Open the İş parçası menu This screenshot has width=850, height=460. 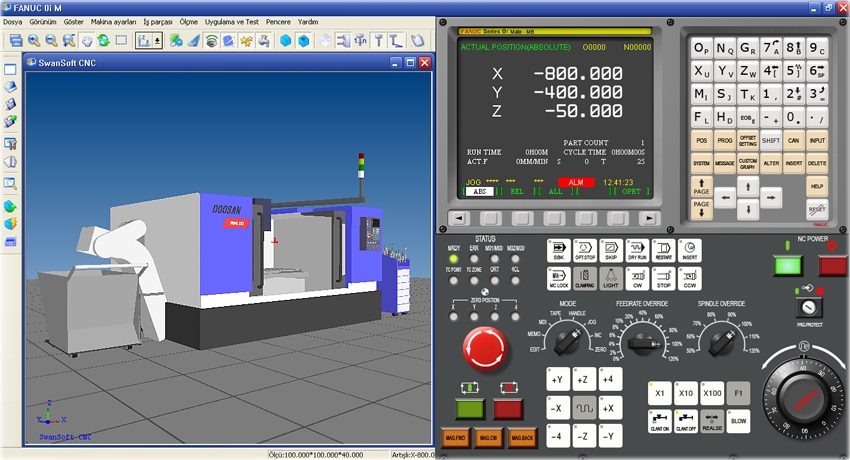(158, 22)
